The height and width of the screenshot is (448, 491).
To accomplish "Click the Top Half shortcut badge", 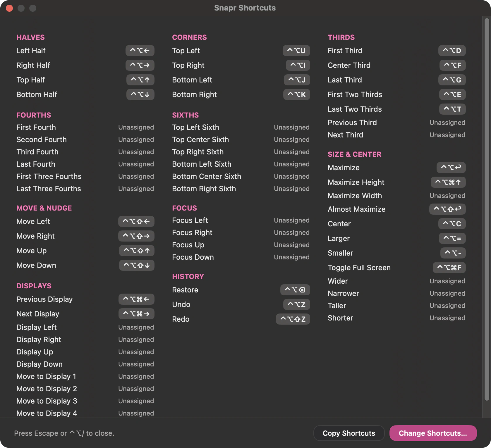I will 140,80.
